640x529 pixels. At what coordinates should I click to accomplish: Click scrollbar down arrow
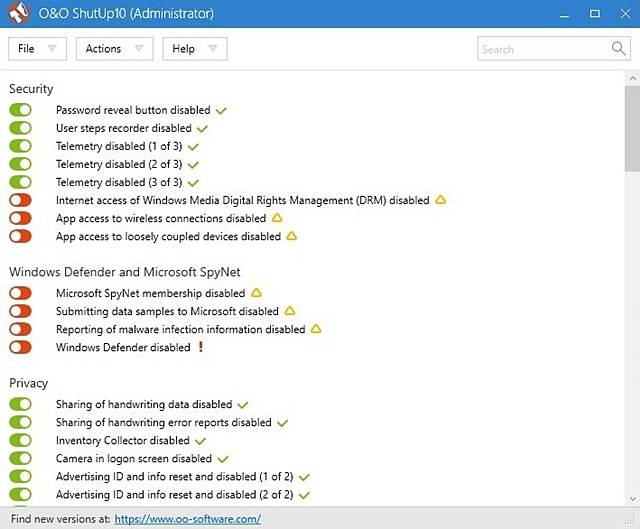pyautogui.click(x=632, y=498)
